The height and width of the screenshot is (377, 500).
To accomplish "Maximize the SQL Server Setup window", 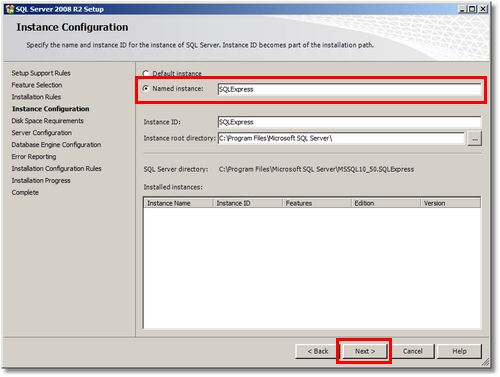I will [x=472, y=9].
